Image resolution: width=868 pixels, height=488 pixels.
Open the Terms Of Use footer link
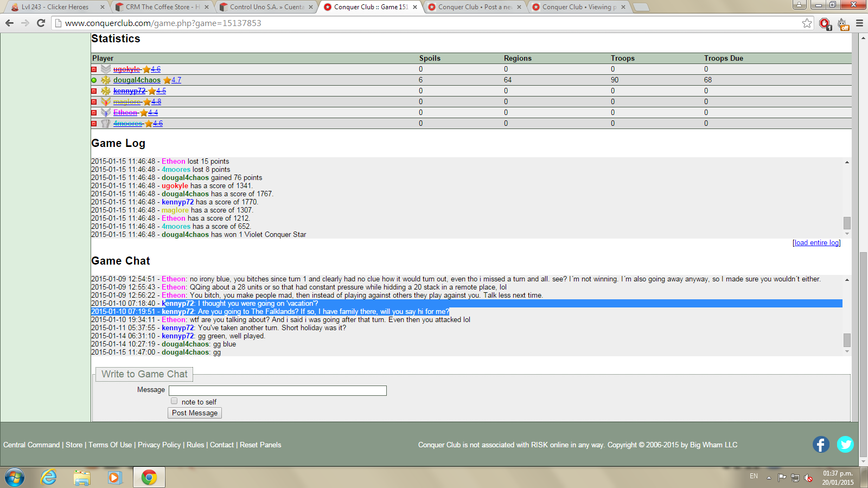tap(110, 445)
